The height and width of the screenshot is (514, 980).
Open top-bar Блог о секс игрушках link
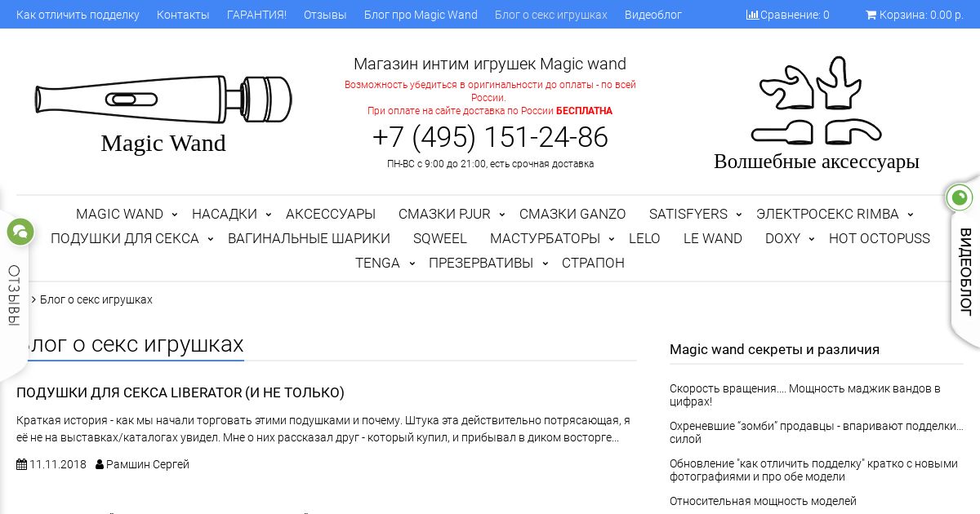pos(551,15)
